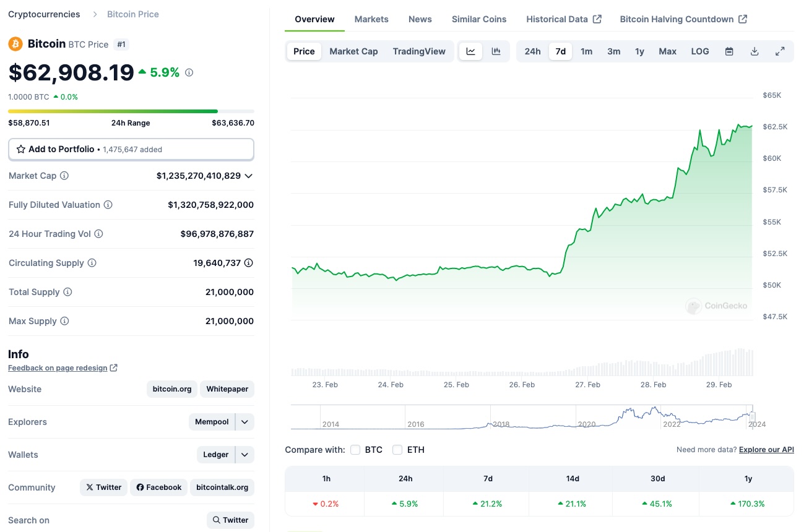The width and height of the screenshot is (809, 532).
Task: Click info icon next to 5.9% change
Action: coord(189,72)
